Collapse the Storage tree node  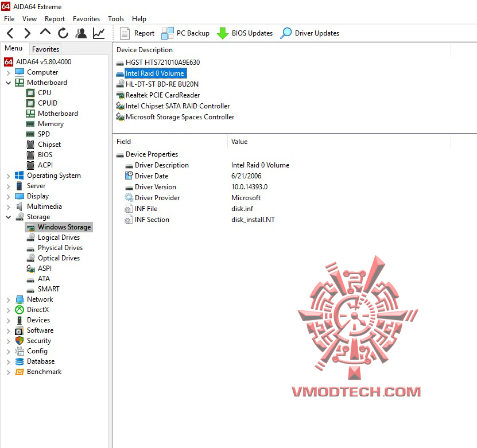pyautogui.click(x=7, y=216)
